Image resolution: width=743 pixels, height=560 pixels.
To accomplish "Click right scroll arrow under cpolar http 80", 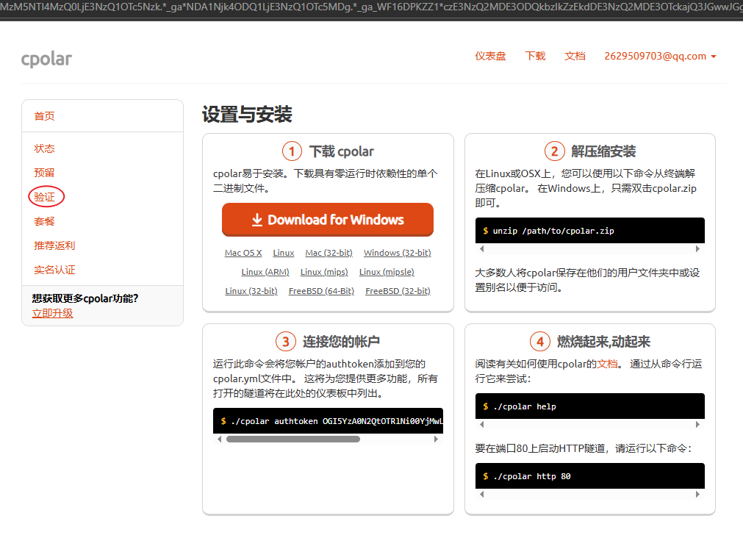I will [x=697, y=494].
